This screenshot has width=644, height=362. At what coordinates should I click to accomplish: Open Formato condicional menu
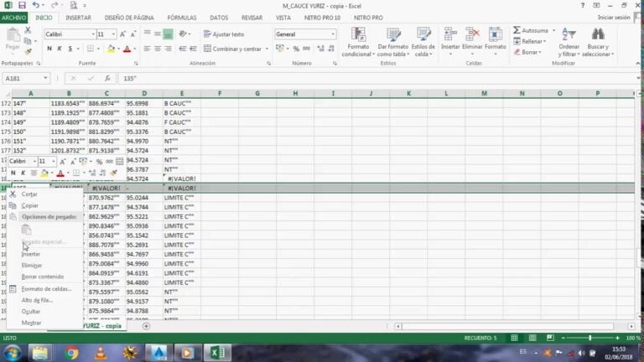click(x=358, y=41)
